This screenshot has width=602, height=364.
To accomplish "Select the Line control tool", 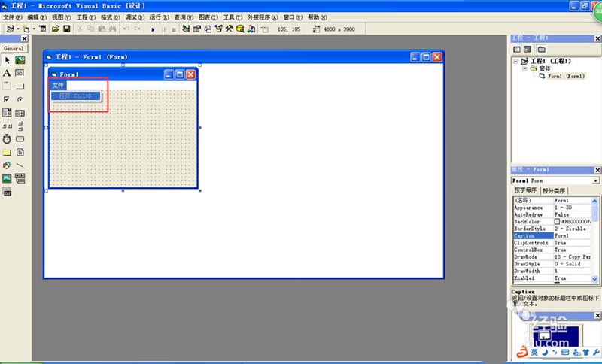I will (x=20, y=165).
